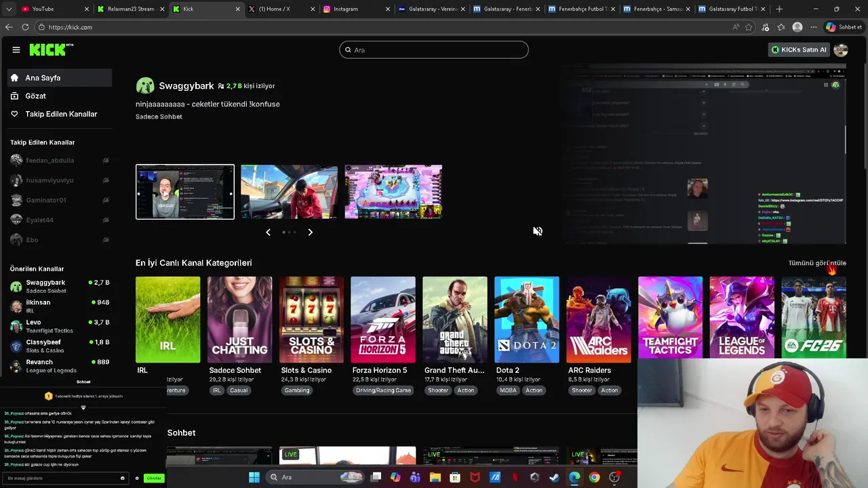Open Ebo followed channel
The image size is (868, 488).
click(60, 240)
